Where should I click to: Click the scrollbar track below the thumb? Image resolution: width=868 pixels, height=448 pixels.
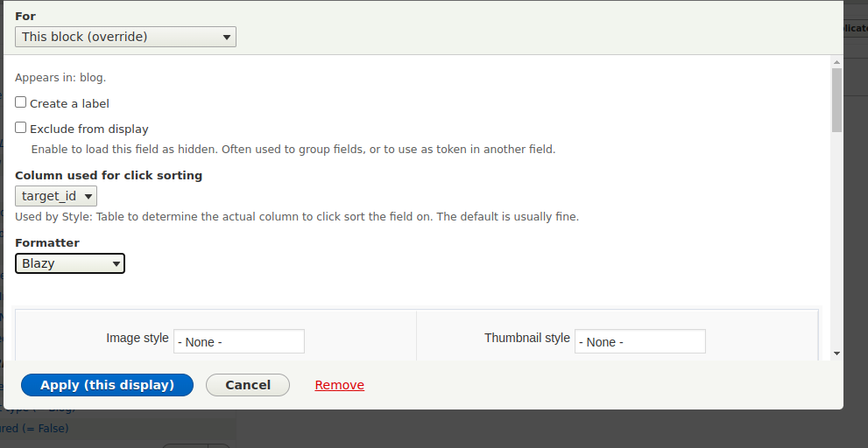[x=836, y=241]
